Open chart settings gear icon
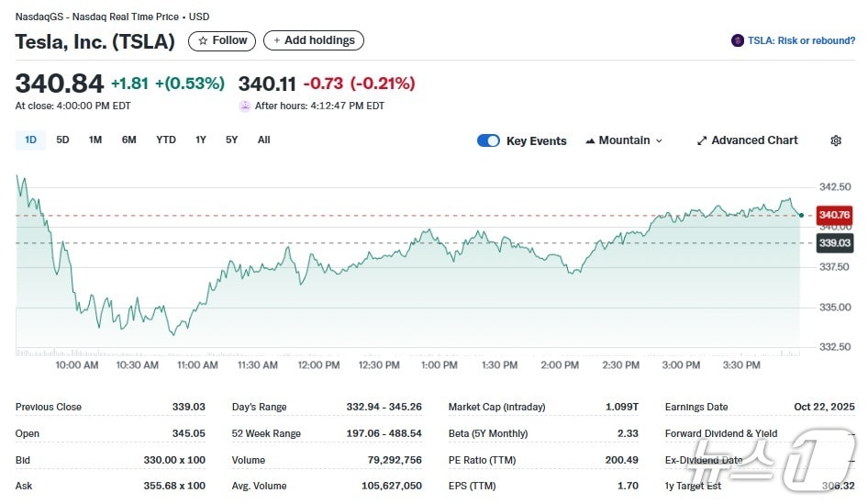This screenshot has height=504, width=868. pyautogui.click(x=836, y=140)
